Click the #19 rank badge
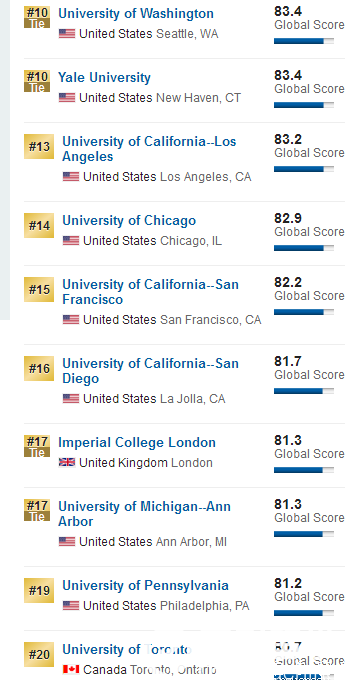The width and height of the screenshot is (360, 690). [39, 591]
